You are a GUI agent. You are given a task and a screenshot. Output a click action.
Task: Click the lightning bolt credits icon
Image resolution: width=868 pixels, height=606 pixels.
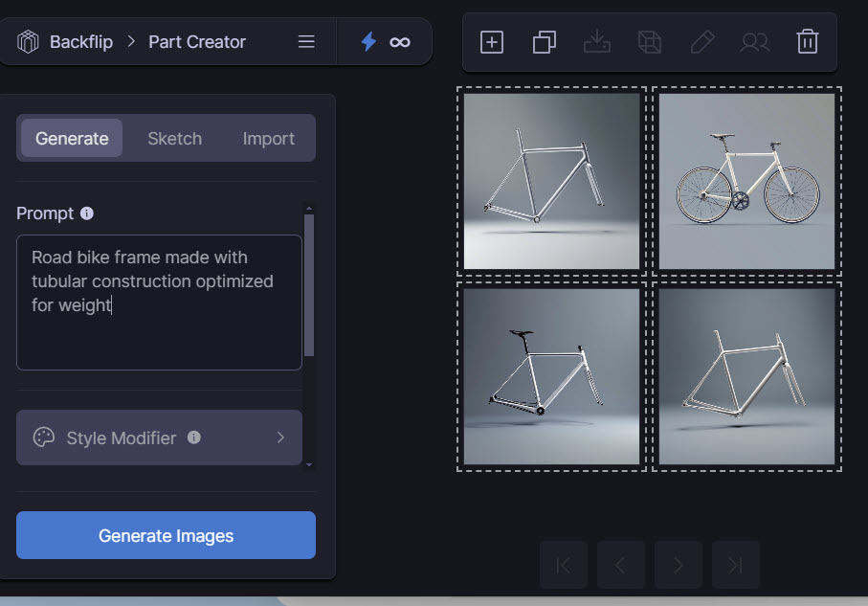click(x=368, y=41)
